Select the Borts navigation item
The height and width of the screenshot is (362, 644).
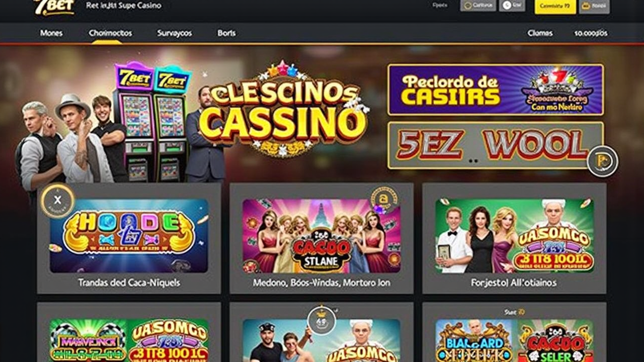(x=226, y=33)
